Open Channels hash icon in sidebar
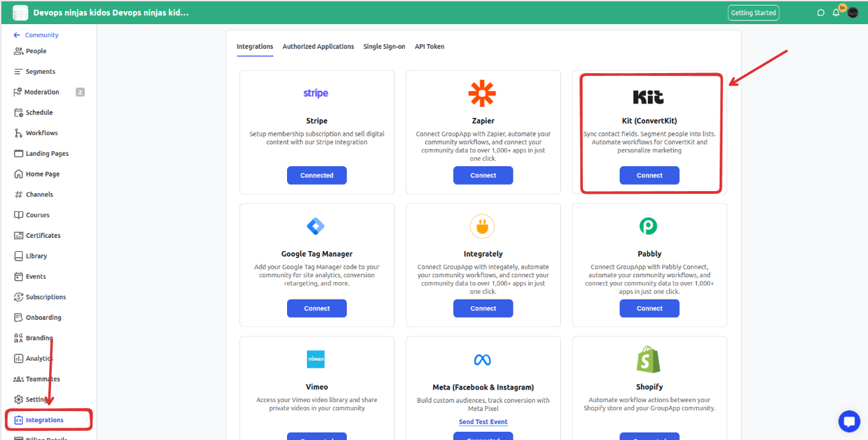Viewport: 868px width, 440px height. pyautogui.click(x=19, y=194)
